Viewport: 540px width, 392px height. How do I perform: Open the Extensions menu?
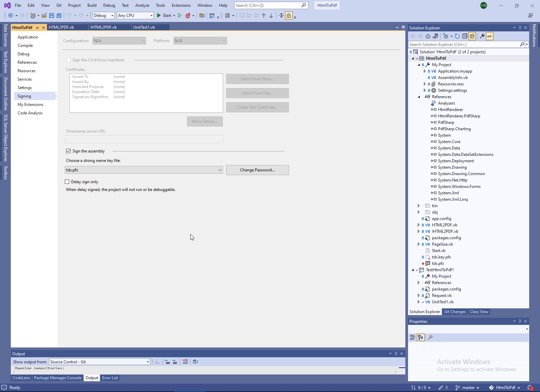[181, 5]
